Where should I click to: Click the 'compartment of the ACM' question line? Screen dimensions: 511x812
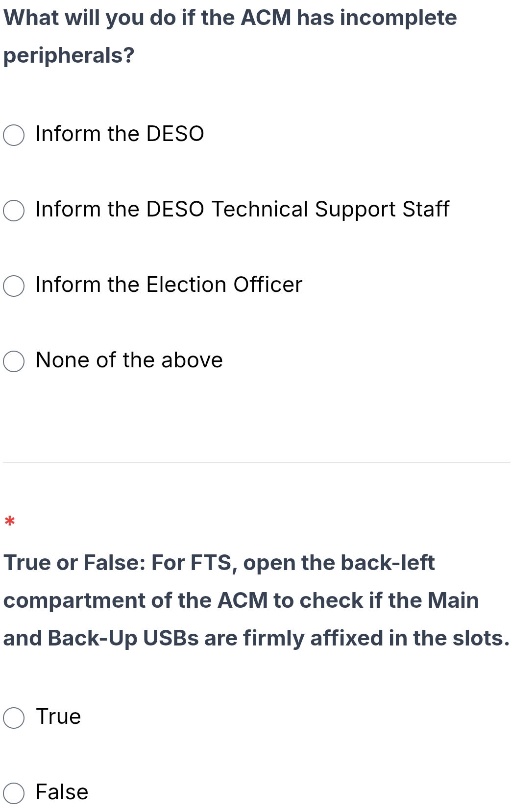(x=241, y=600)
